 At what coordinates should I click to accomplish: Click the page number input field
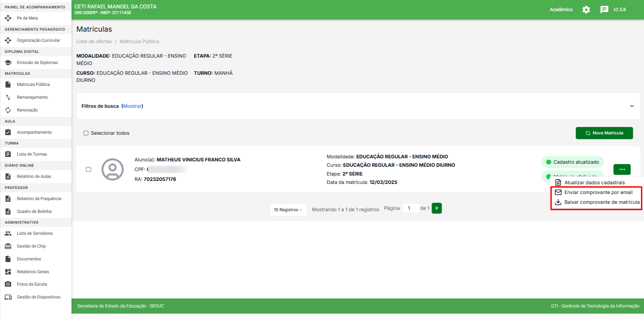[410, 208]
